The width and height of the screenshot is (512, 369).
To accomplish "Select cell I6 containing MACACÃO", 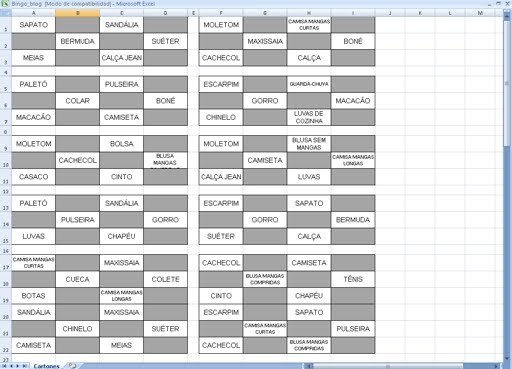I will (x=353, y=101).
